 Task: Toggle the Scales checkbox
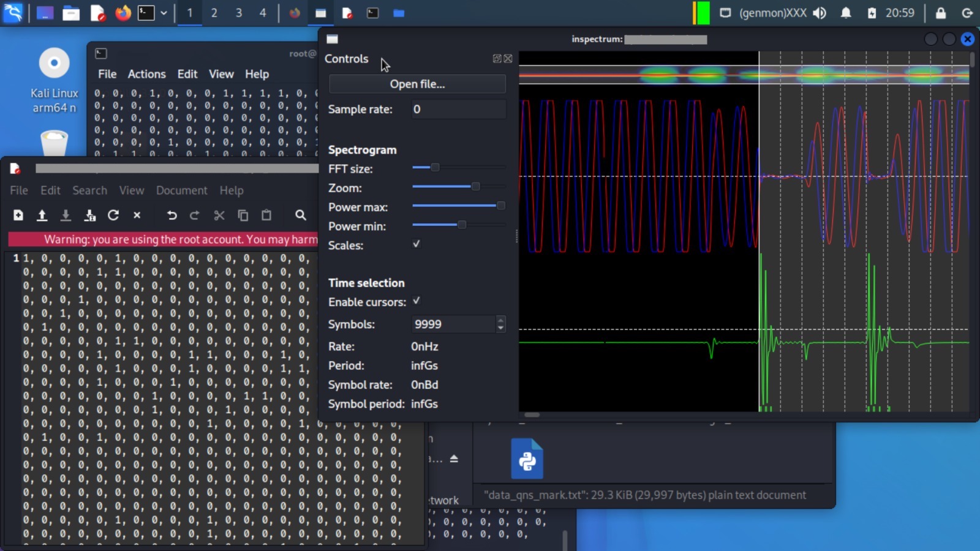tap(417, 244)
